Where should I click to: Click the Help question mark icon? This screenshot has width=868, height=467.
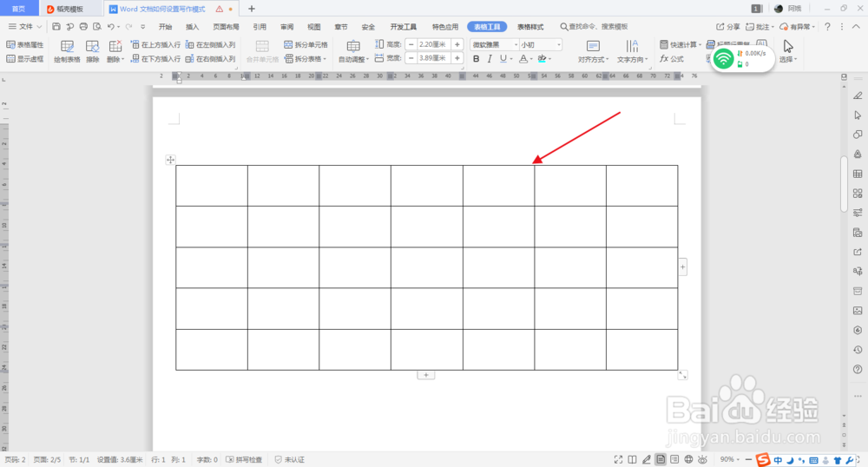tap(827, 27)
